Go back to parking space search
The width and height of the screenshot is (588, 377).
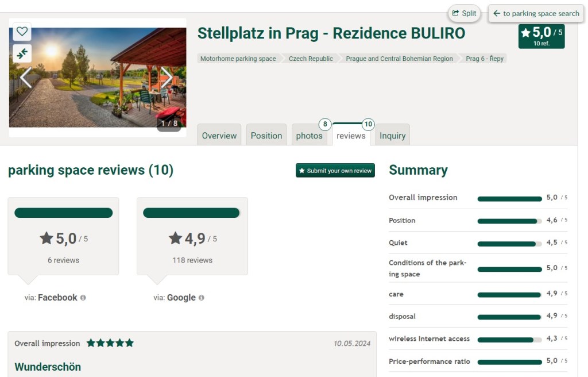[536, 13]
